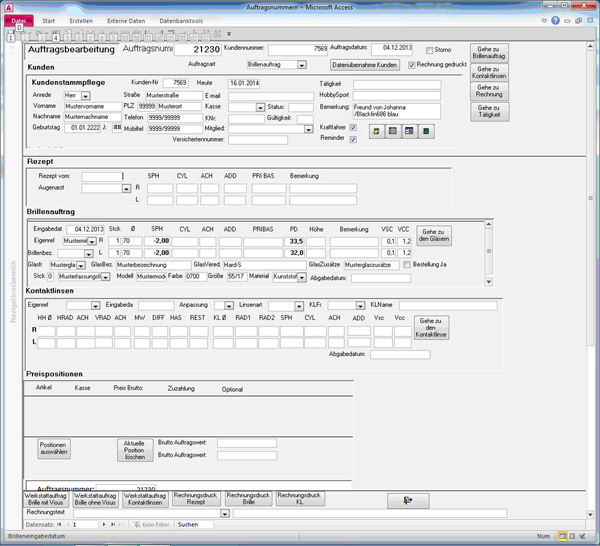Click Rechnungsdruck KL button
Viewport: 600px width, 546px height.
(x=300, y=499)
